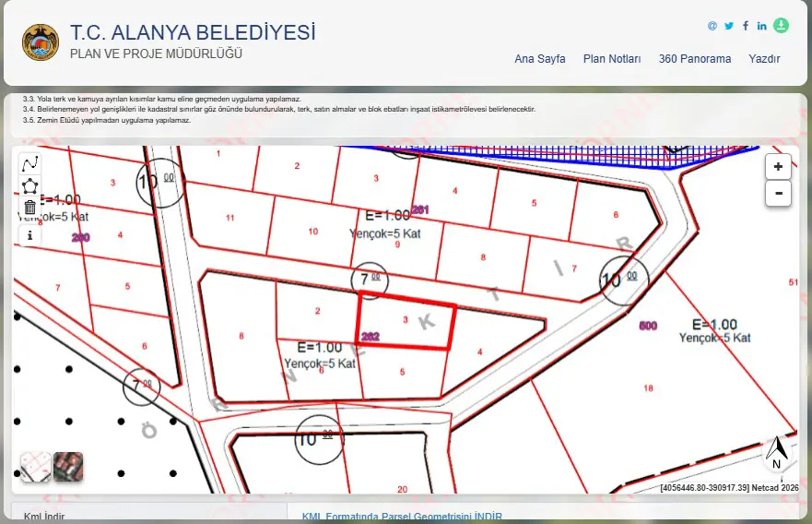
Task: Click parcel 8 in block 282
Action: pos(241,336)
